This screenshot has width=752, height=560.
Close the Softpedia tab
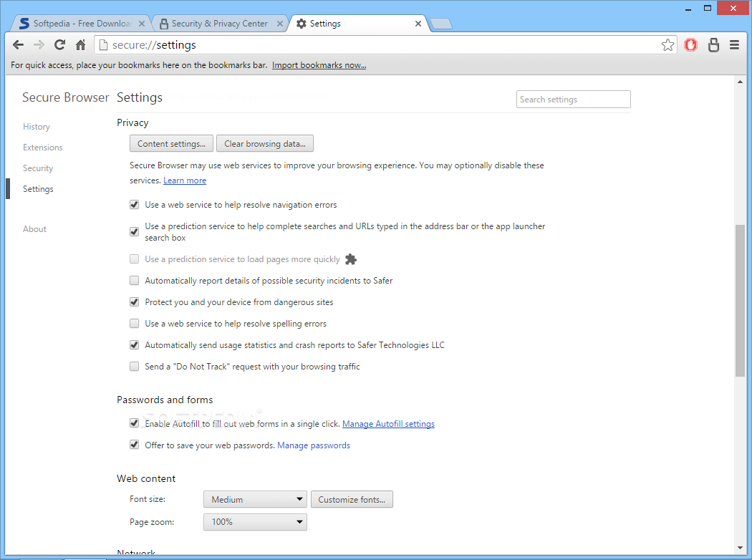(x=142, y=24)
